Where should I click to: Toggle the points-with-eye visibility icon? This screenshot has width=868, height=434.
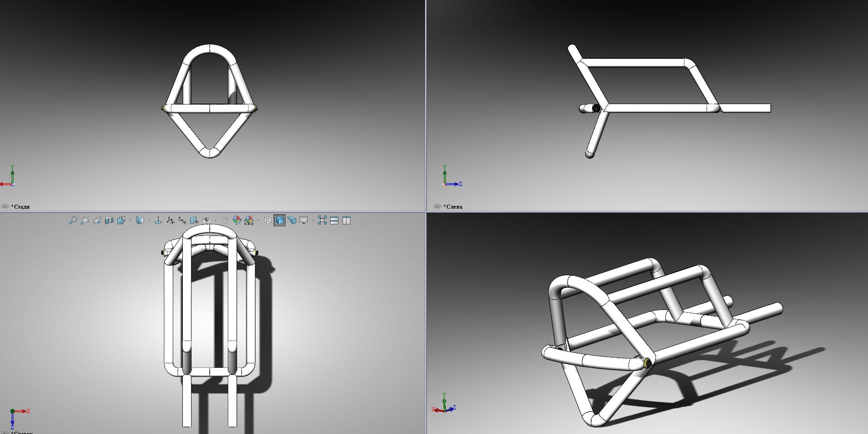(x=182, y=220)
